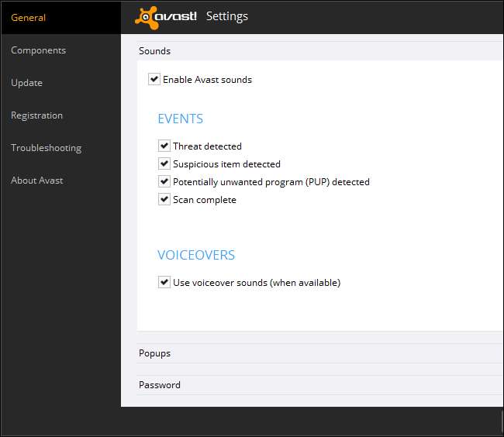Click the avast! wordmark in header
This screenshot has width=504, height=437.
pos(177,16)
